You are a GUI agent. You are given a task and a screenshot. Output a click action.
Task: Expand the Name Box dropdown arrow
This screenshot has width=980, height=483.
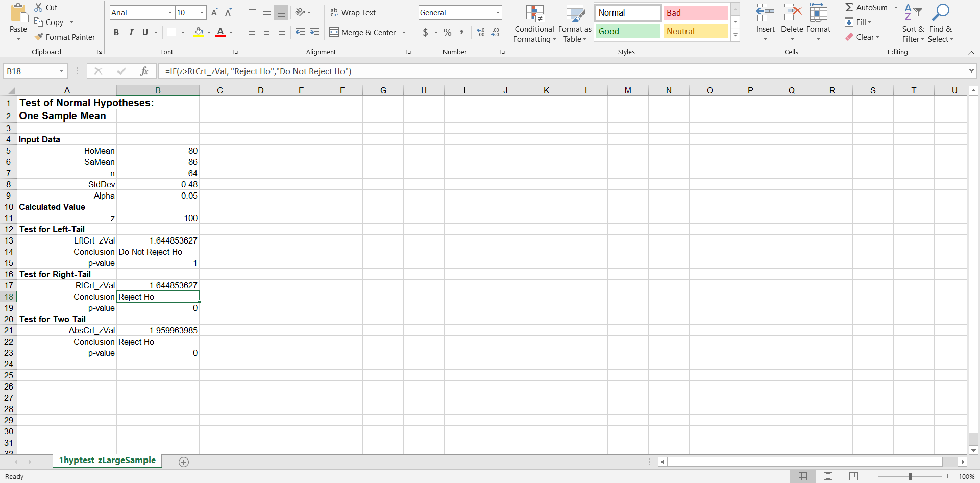[61, 71]
